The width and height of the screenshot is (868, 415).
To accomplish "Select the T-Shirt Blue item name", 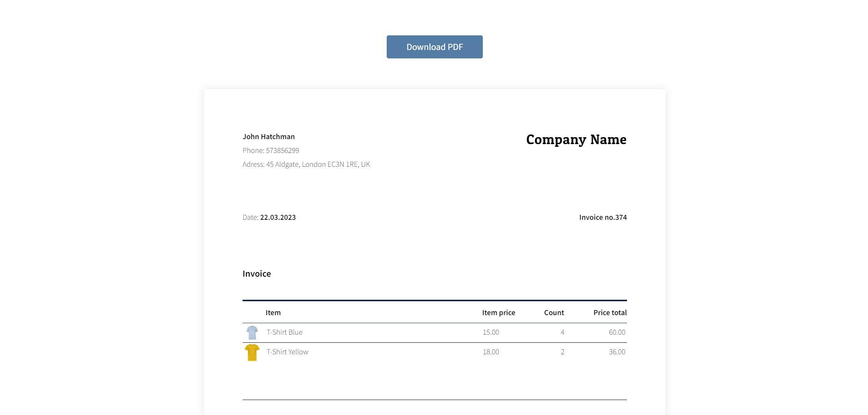I will point(284,332).
